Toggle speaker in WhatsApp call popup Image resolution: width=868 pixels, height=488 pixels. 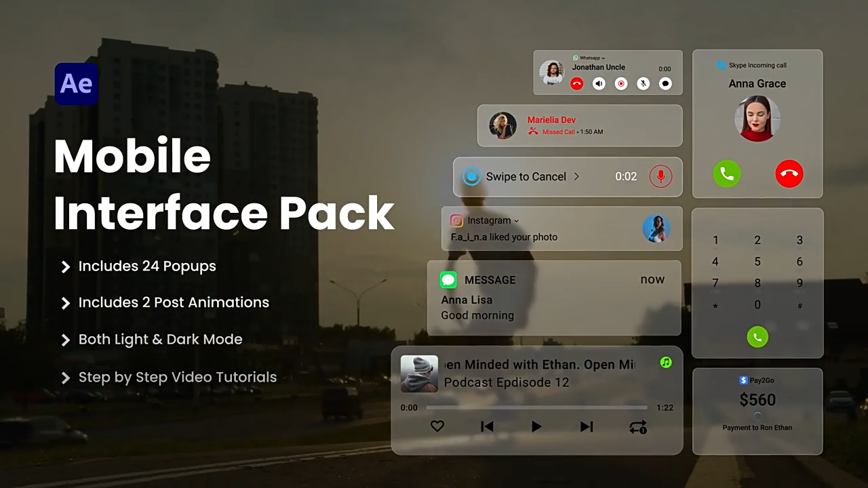coord(599,83)
